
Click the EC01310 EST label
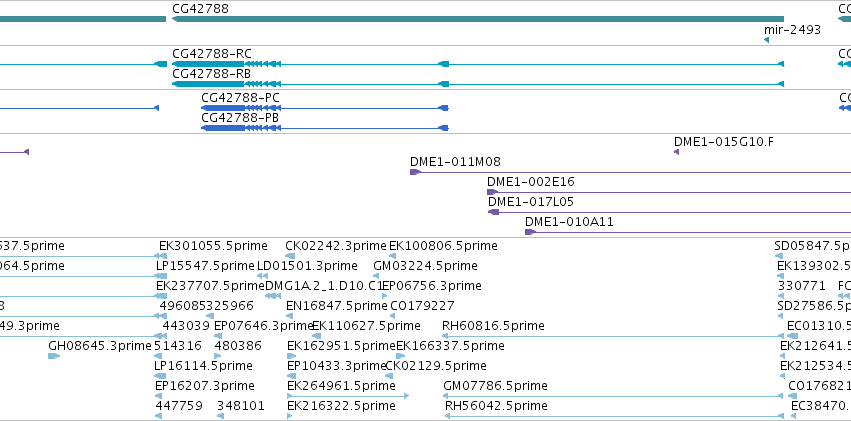819,326
